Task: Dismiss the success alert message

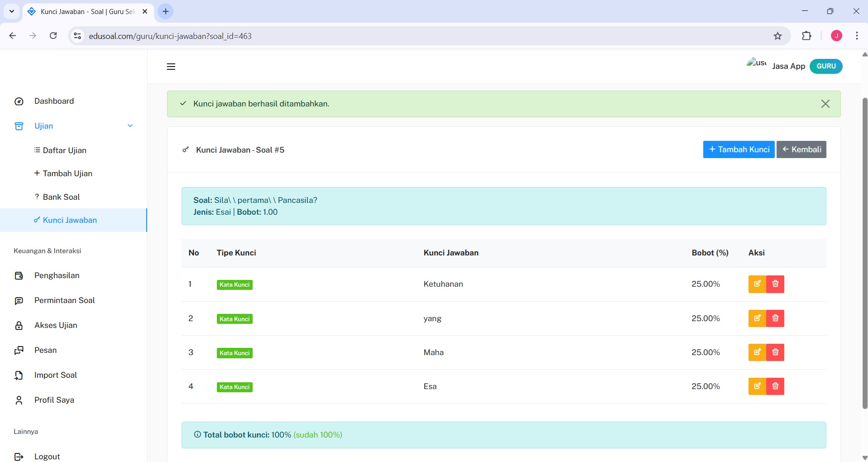Action: point(825,104)
